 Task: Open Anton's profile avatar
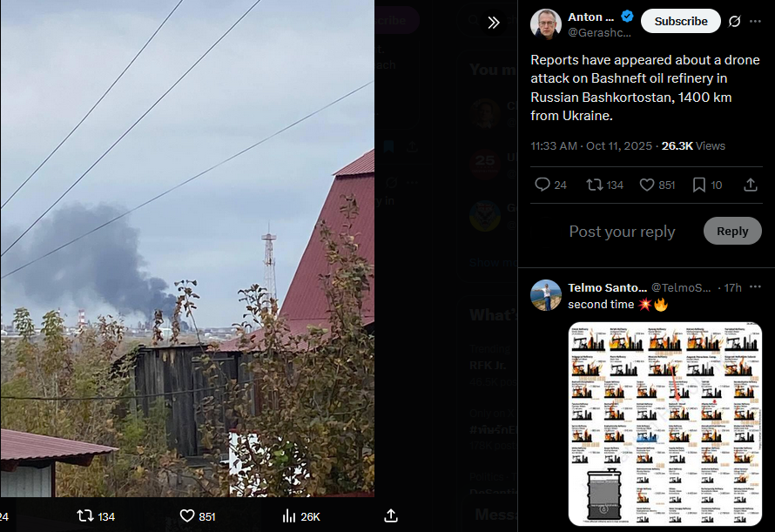click(546, 24)
